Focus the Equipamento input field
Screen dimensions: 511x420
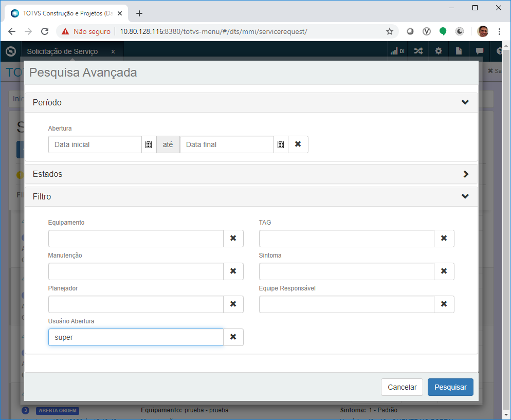point(136,238)
